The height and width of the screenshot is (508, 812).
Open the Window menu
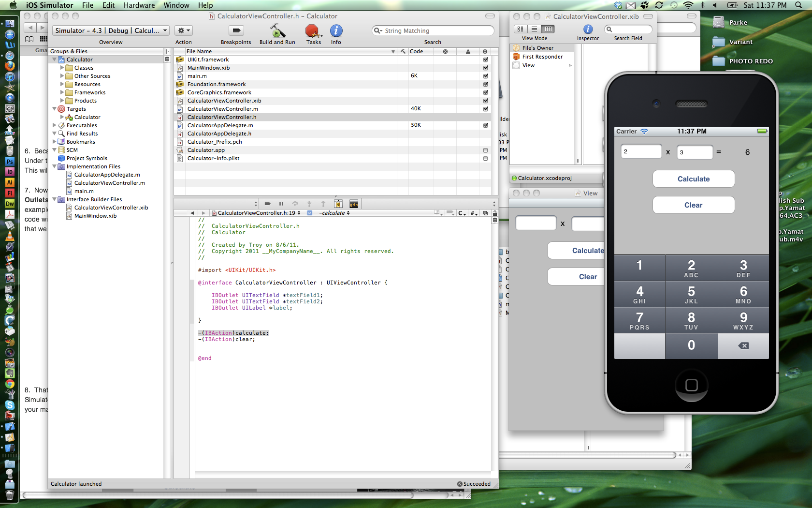[176, 5]
